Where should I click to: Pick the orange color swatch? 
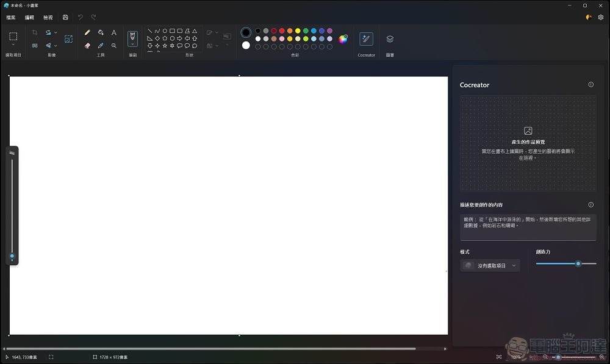(290, 30)
